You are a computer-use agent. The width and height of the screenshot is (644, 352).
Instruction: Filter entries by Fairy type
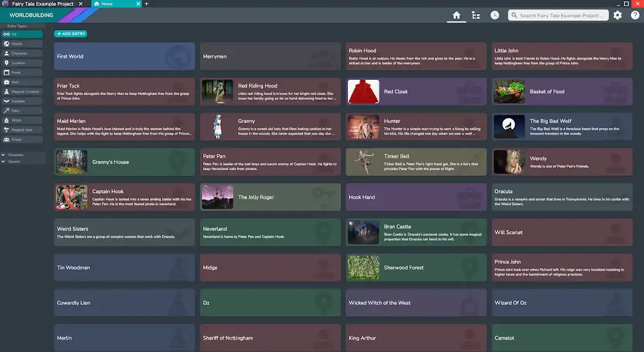[22, 110]
